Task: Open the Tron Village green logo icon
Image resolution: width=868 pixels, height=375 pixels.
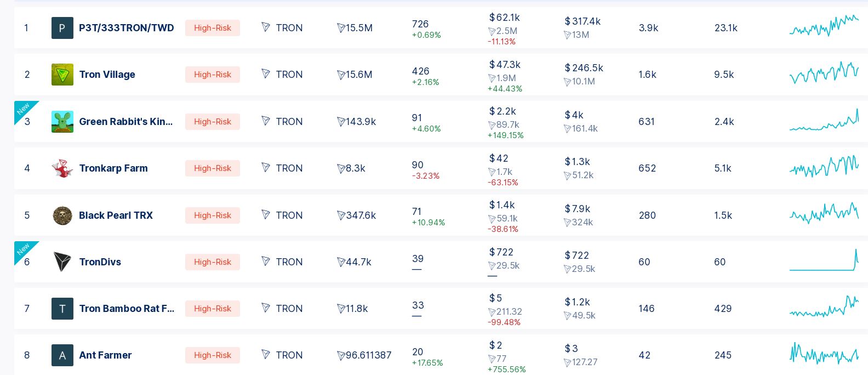Action: [x=62, y=75]
